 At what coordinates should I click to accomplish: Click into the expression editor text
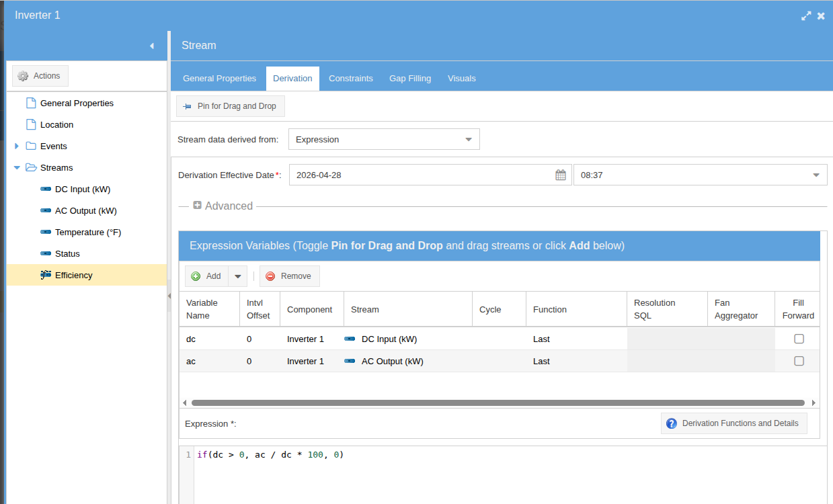(x=270, y=455)
